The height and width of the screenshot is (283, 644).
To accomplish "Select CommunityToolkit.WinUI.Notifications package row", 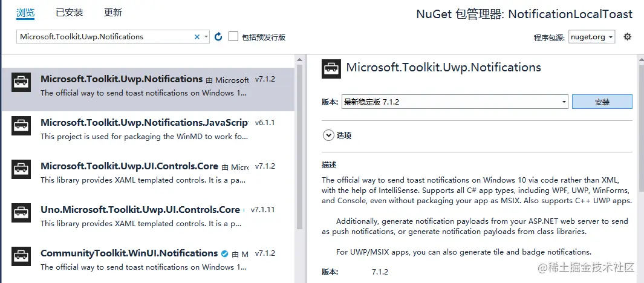I will coord(148,262).
